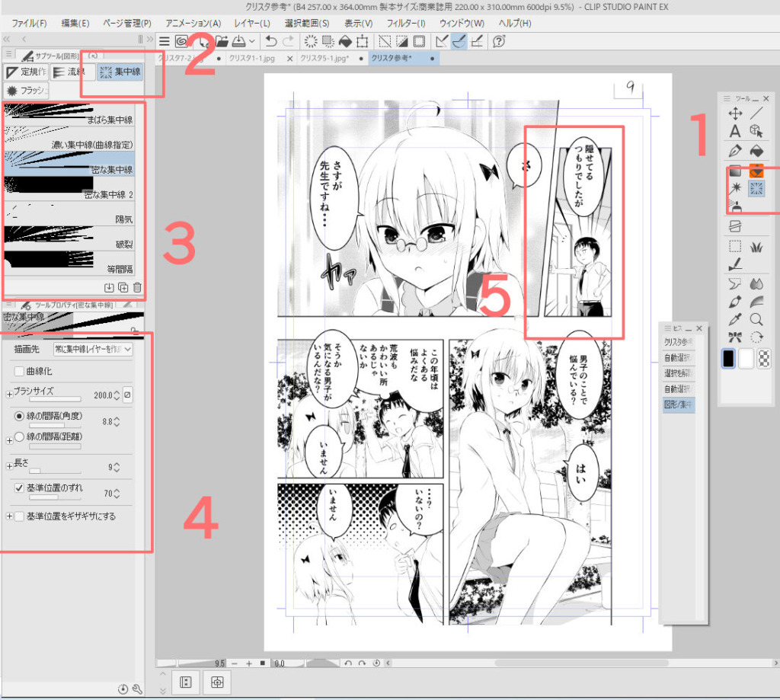Select the Gradient tool

click(735, 171)
